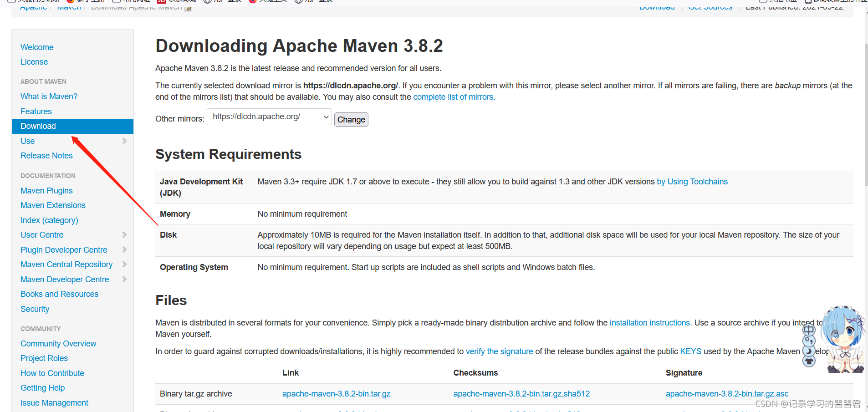Click the Disk row label

tap(168, 235)
